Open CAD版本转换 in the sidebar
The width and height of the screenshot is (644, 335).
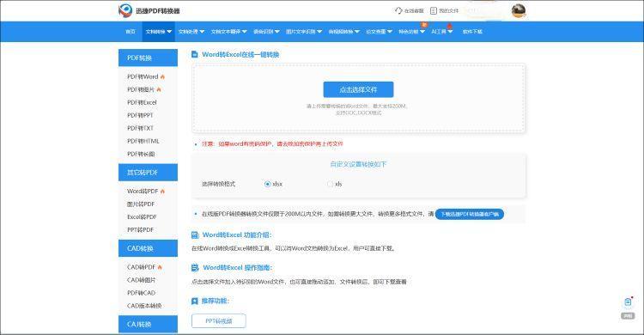[144, 306]
